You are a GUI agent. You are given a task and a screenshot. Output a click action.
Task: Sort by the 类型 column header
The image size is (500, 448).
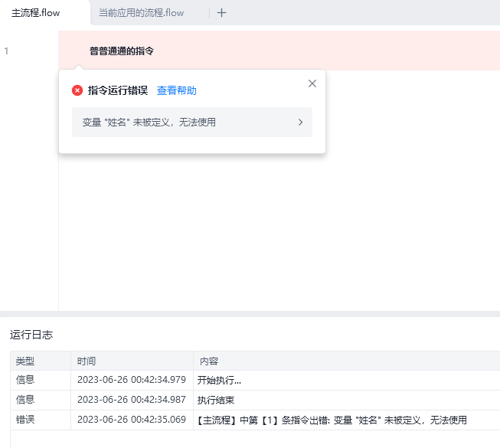[25, 361]
